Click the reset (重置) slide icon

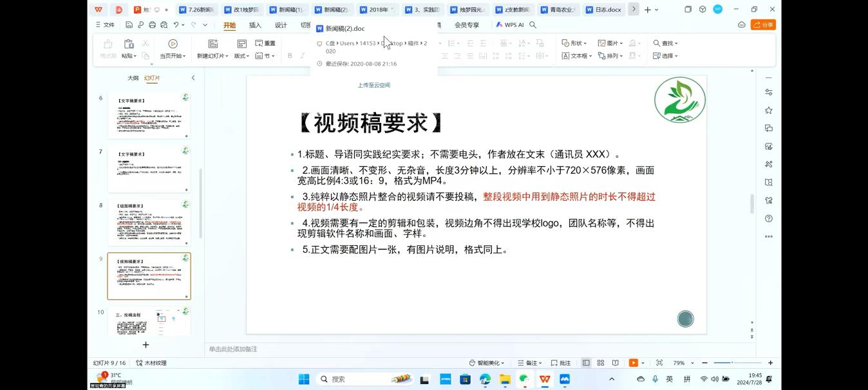(x=265, y=43)
